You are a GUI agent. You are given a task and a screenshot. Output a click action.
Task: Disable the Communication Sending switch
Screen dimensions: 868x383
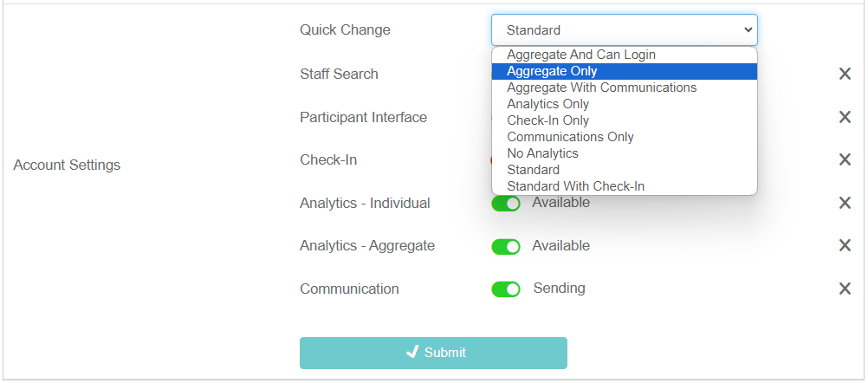point(506,289)
